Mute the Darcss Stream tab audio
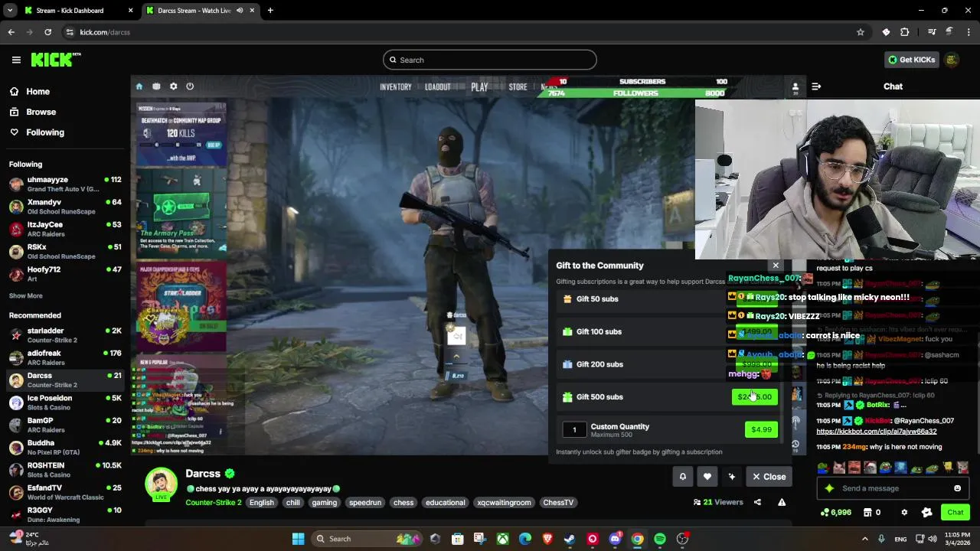The width and height of the screenshot is (980, 551). pyautogui.click(x=240, y=11)
